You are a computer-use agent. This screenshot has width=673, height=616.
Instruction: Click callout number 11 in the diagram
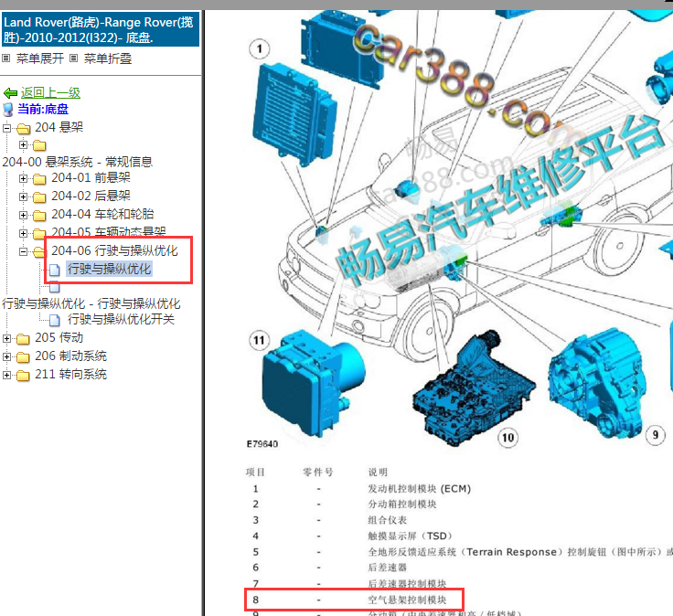click(259, 341)
